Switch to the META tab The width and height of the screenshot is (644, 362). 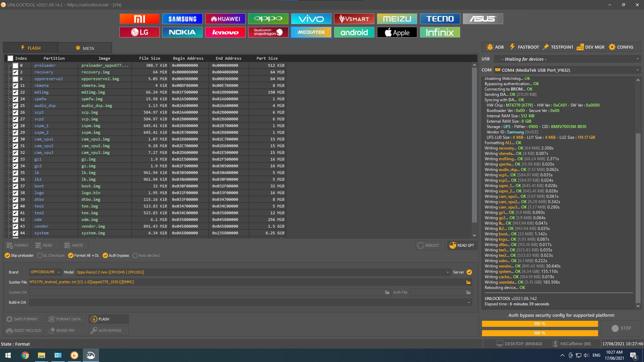(x=85, y=48)
